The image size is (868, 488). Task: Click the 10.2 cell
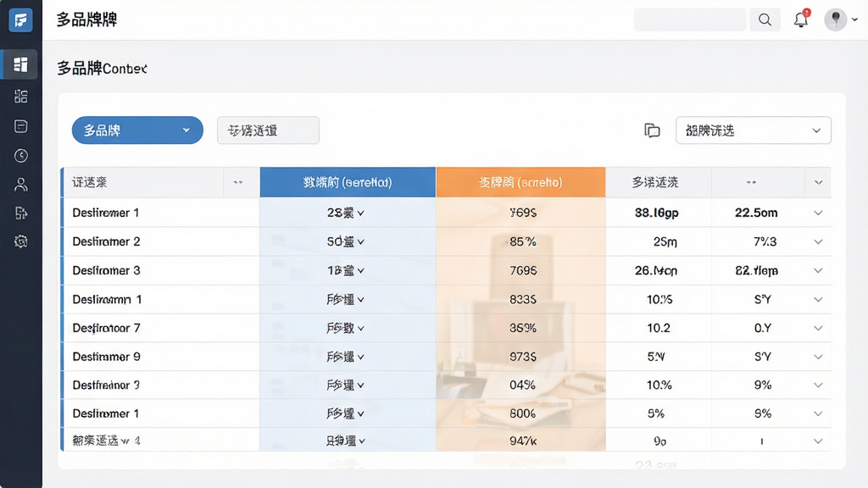coord(659,328)
